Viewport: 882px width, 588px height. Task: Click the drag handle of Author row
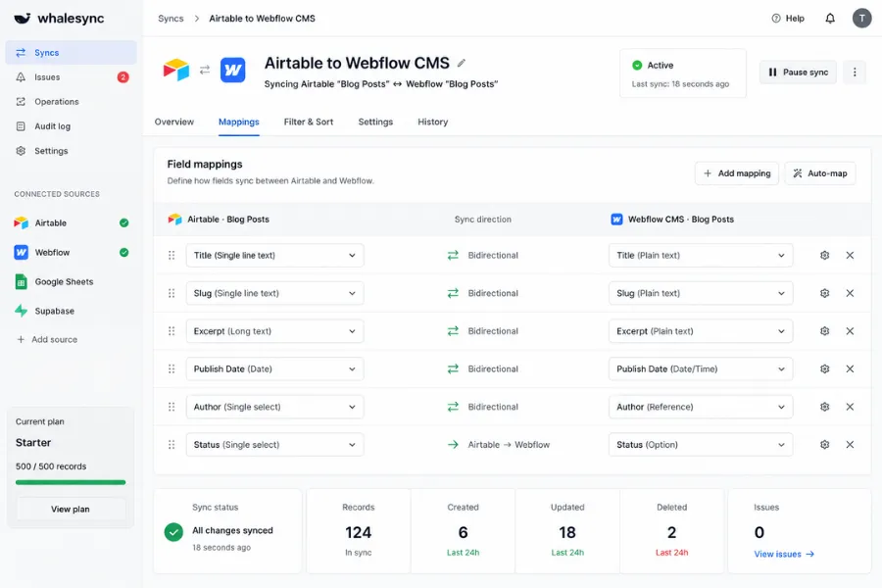171,407
